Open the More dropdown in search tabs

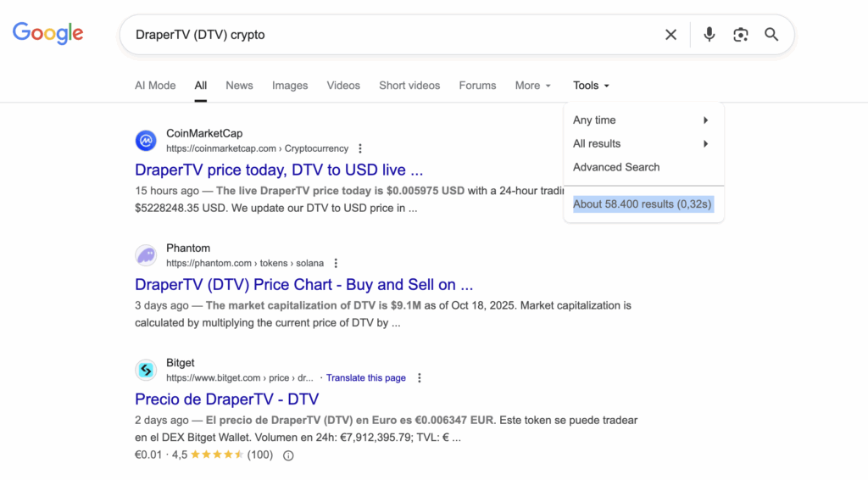pyautogui.click(x=532, y=86)
